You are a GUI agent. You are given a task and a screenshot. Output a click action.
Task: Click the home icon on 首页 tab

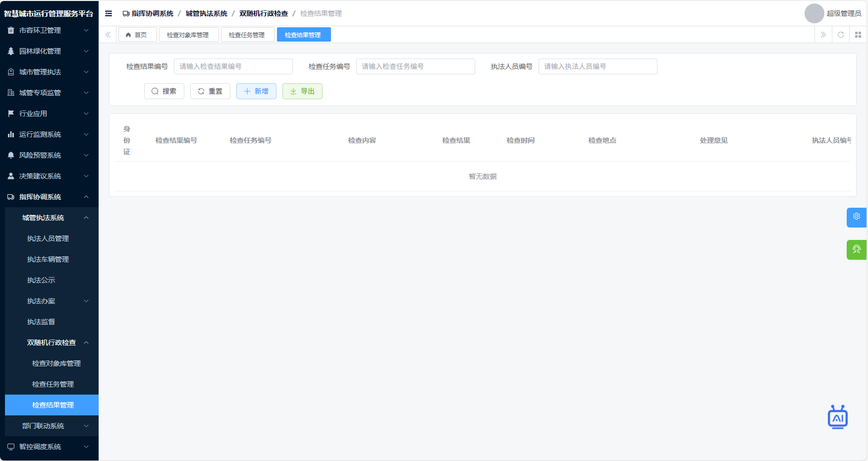128,35
